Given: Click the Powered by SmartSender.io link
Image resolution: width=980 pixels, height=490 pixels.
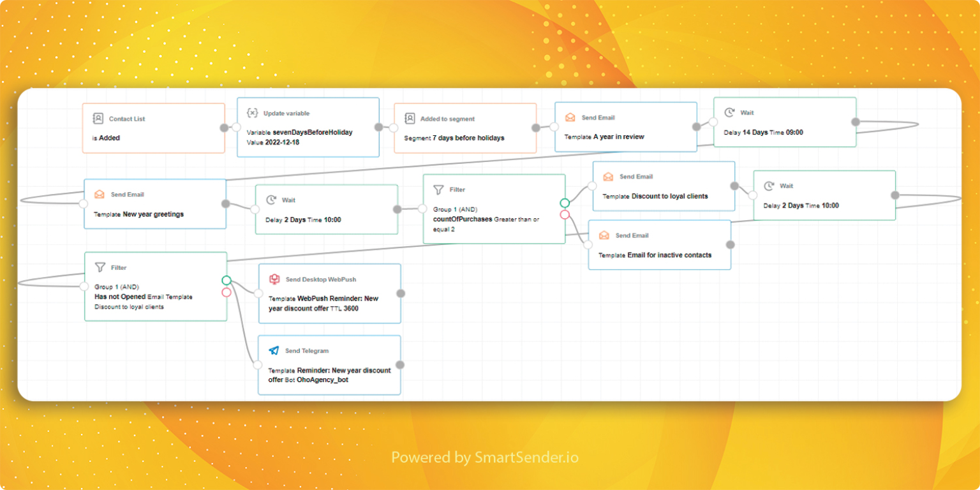Looking at the screenshot, I should [485, 457].
